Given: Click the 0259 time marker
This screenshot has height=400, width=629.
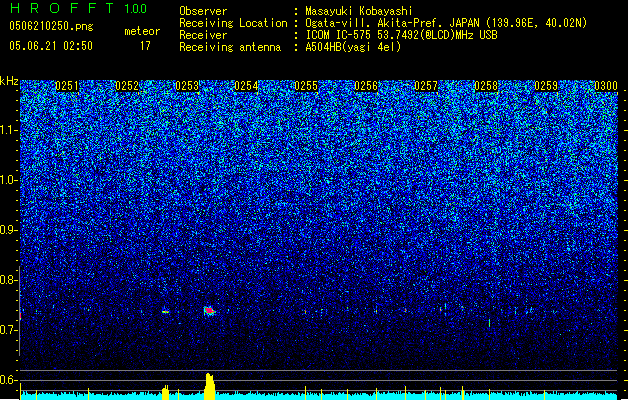Looking at the screenshot, I should coord(546,86).
